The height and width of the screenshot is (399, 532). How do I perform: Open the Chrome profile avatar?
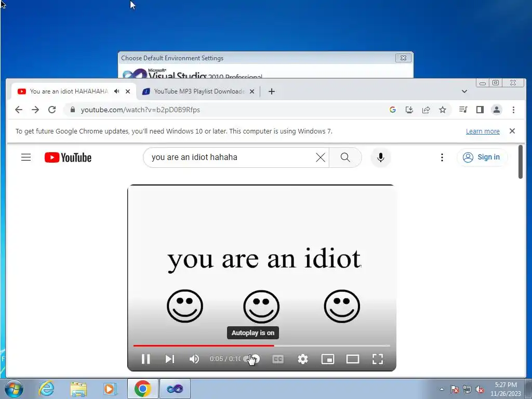(496, 110)
